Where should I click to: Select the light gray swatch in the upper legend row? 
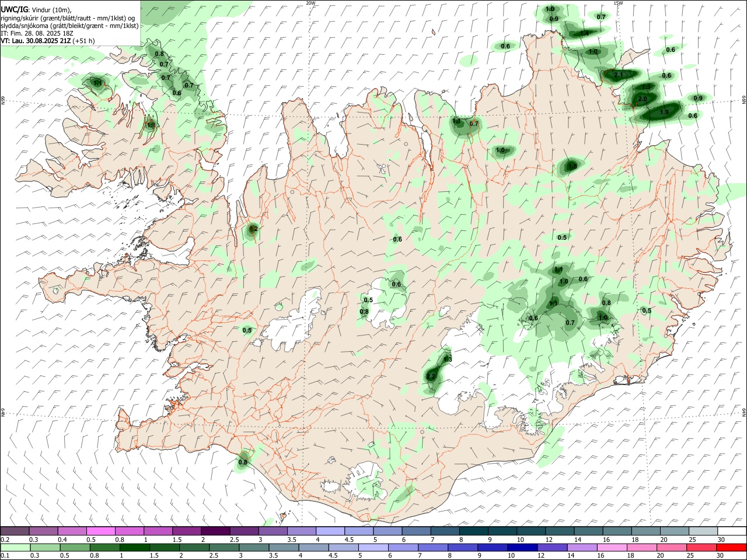click(703, 531)
